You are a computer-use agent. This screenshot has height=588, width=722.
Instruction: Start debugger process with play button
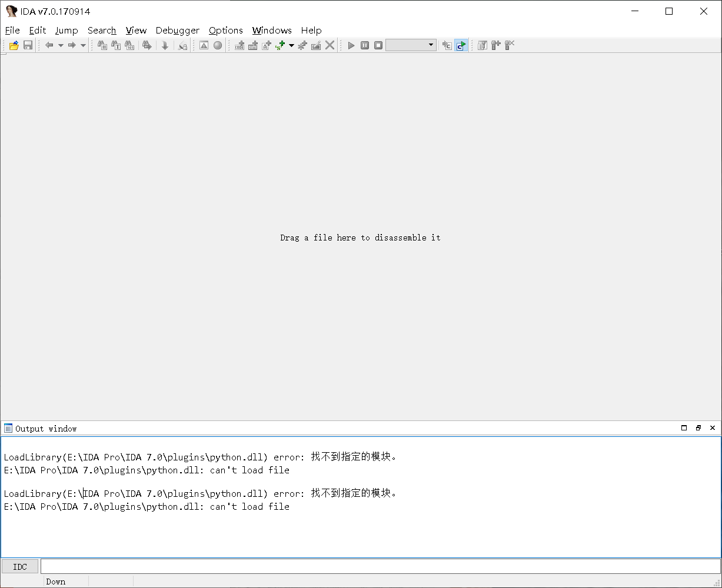[x=351, y=45]
